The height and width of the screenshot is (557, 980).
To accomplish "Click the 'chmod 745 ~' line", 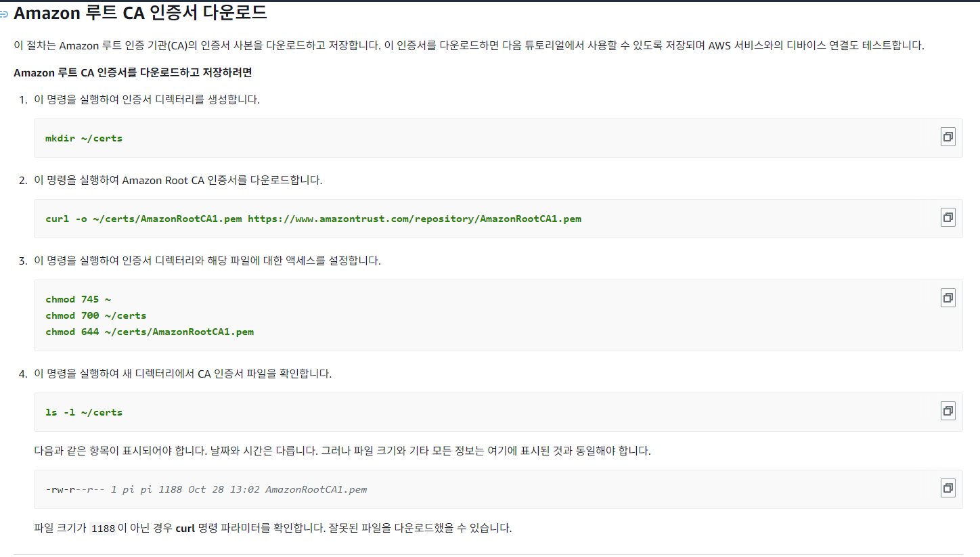I will tap(78, 299).
